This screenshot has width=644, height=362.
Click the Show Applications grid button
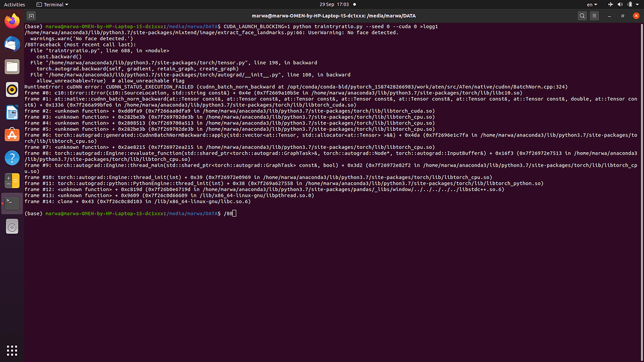pyautogui.click(x=11, y=350)
